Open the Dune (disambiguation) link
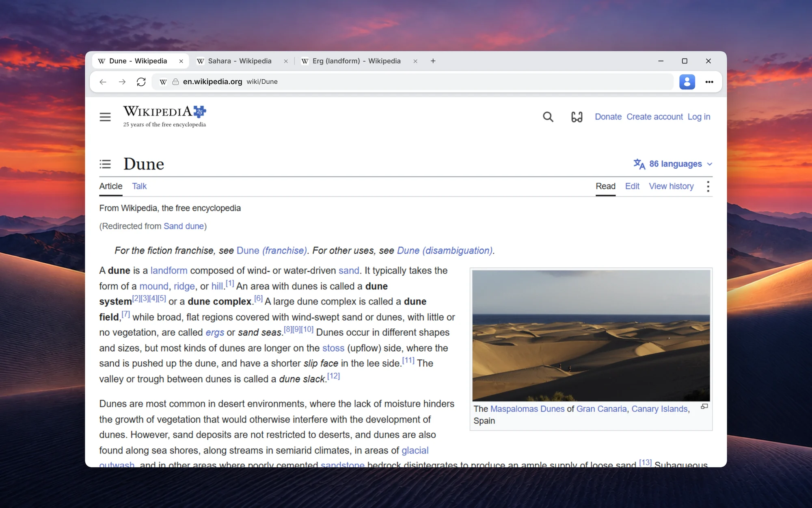The width and height of the screenshot is (812, 508). (445, 251)
